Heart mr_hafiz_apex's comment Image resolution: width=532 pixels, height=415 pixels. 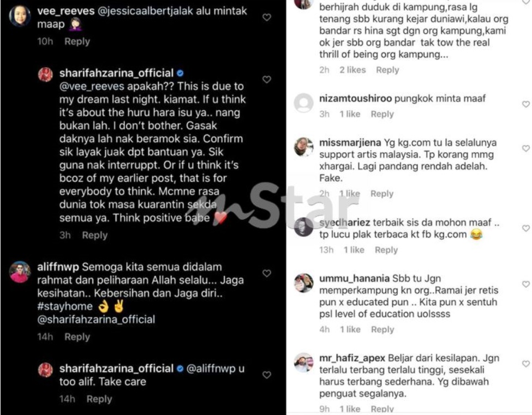click(x=526, y=364)
